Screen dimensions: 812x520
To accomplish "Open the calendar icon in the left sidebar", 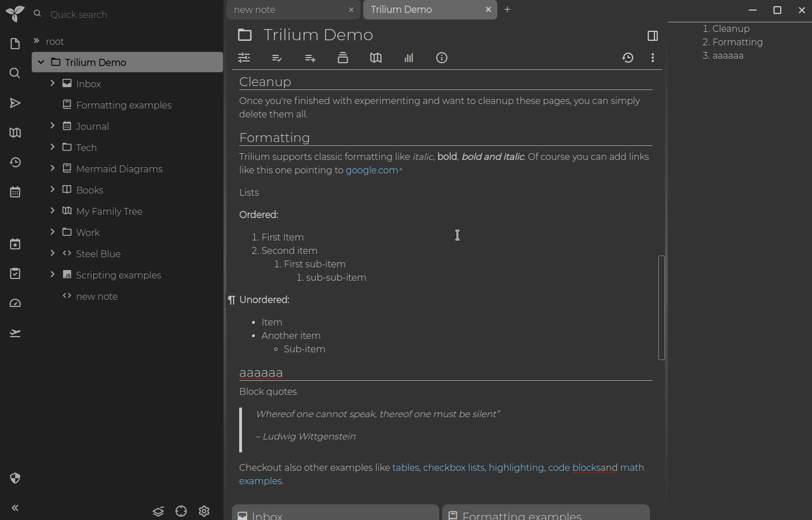I will [15, 191].
